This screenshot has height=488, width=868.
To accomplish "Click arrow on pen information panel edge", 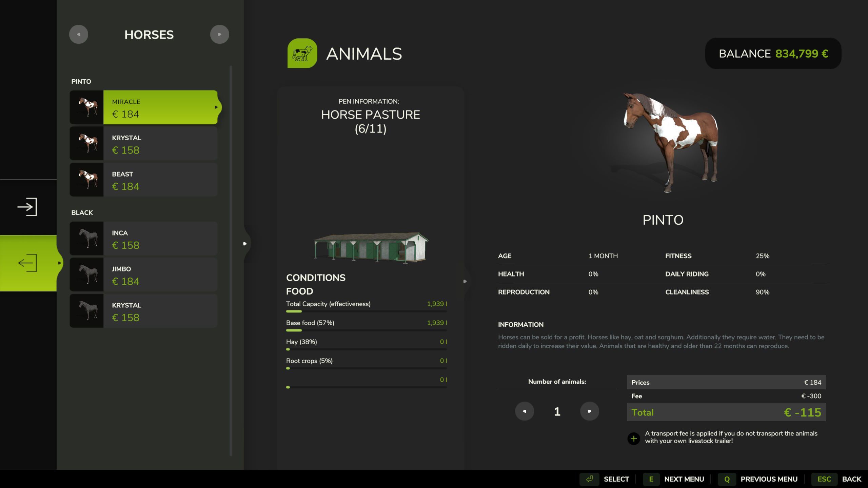I will click(x=465, y=281).
